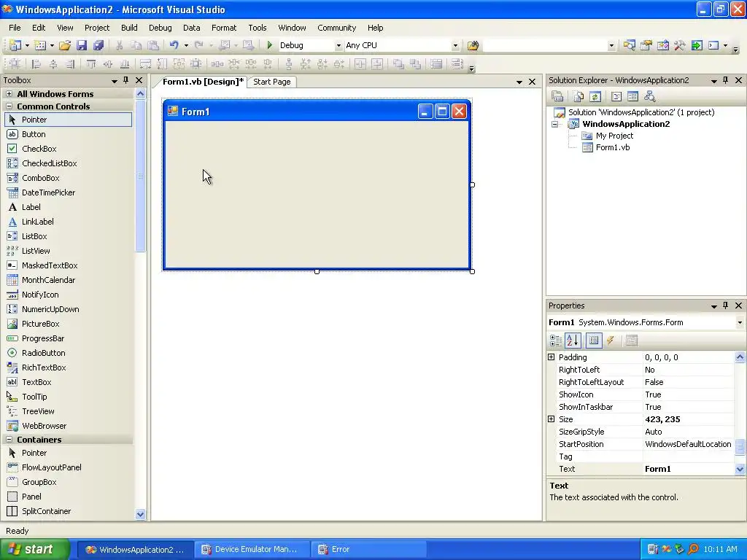747x560 pixels.
Task: Toggle Properties view button in Properties panel
Action: tap(594, 340)
